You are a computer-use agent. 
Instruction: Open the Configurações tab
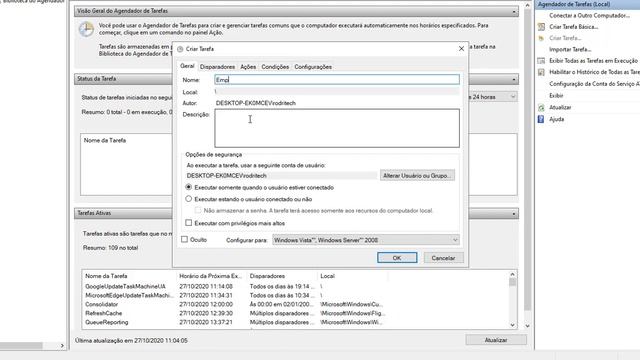tap(313, 67)
